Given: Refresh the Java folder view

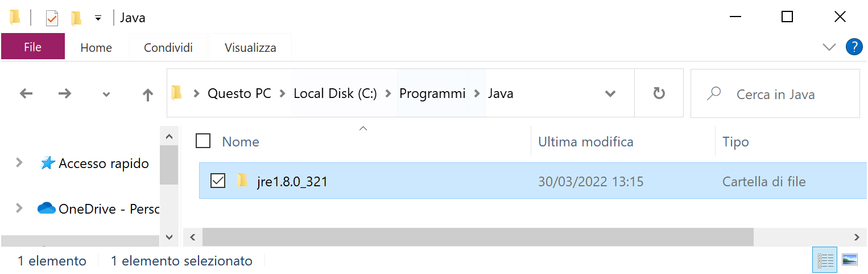Looking at the screenshot, I should pos(659,93).
